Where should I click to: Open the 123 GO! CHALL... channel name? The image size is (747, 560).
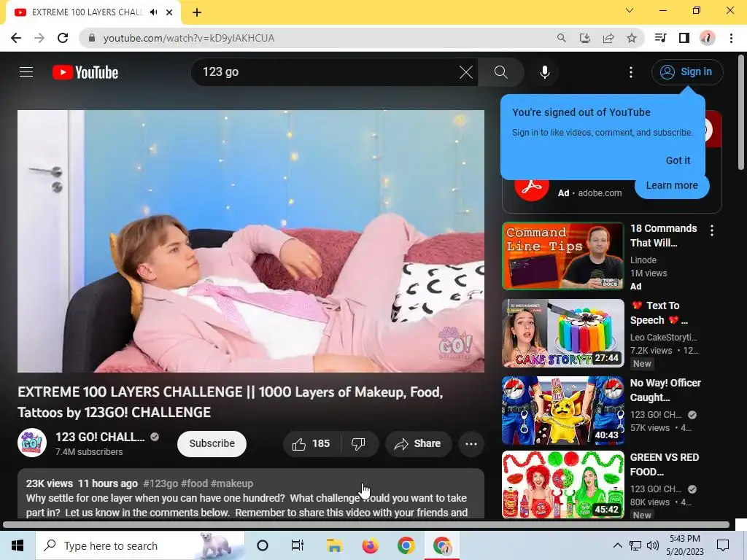click(x=100, y=437)
